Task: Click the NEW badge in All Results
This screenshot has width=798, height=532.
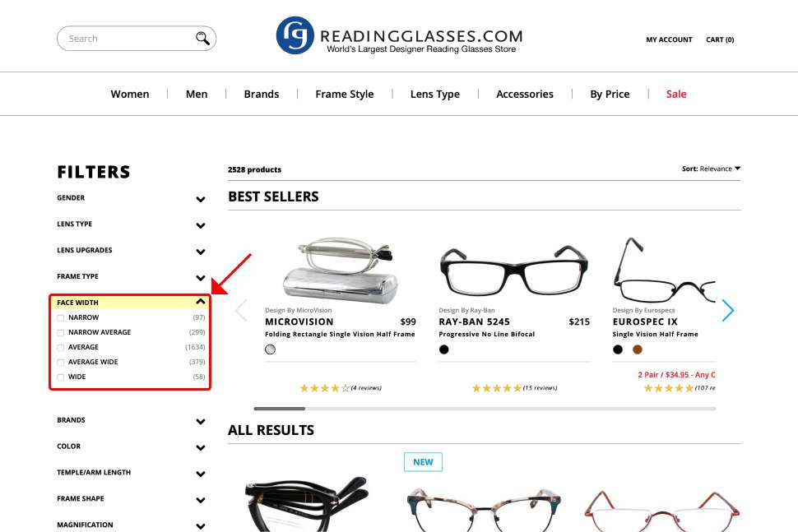Action: tap(423, 462)
